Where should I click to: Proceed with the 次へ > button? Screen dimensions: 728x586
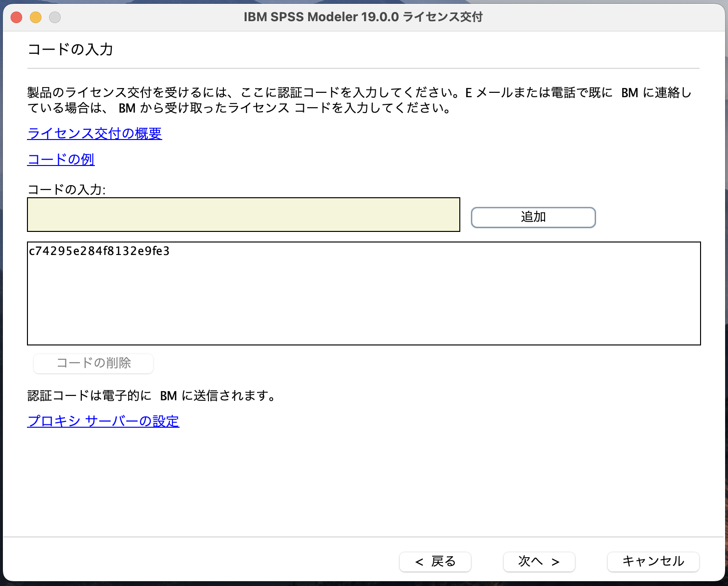pos(539,561)
